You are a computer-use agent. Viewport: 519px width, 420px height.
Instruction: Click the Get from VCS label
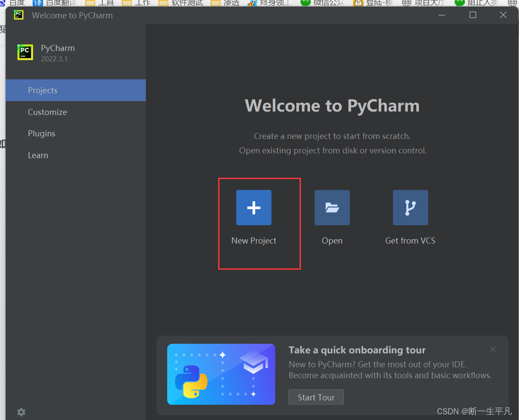tap(410, 241)
